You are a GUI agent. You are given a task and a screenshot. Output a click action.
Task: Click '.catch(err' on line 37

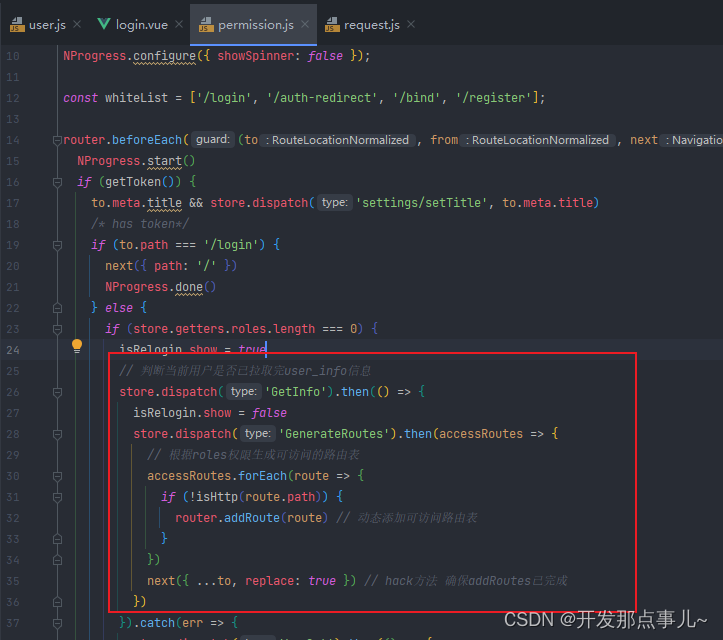(x=168, y=623)
